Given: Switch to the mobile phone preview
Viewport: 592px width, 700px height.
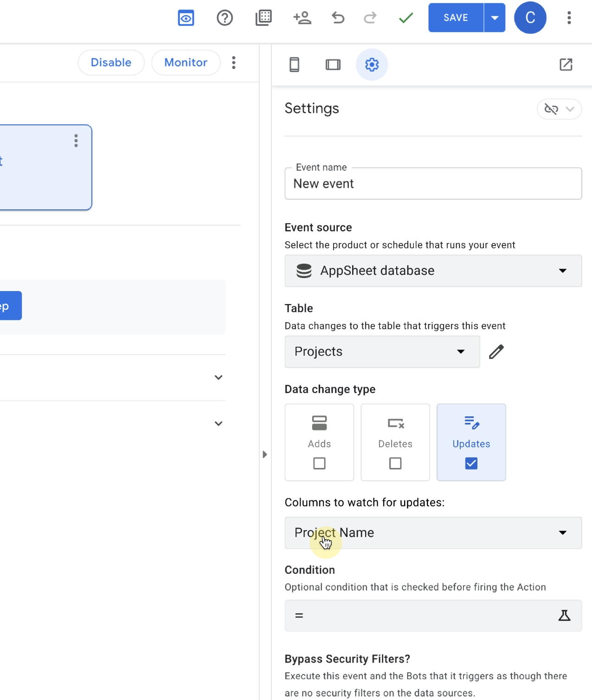Looking at the screenshot, I should [x=294, y=65].
